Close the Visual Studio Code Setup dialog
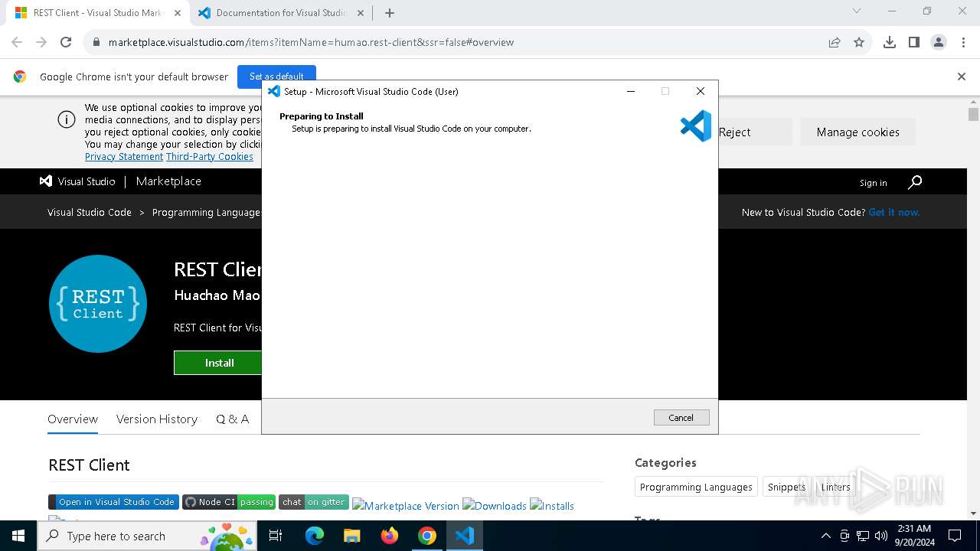The width and height of the screenshot is (980, 551). tap(700, 91)
